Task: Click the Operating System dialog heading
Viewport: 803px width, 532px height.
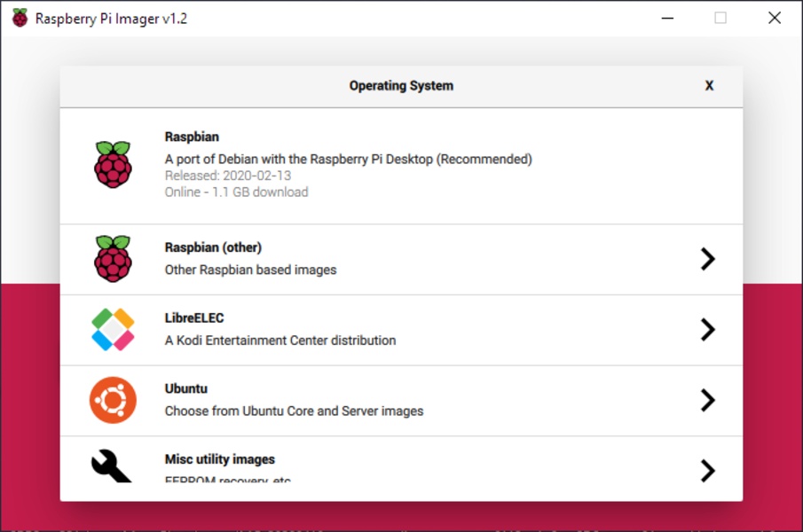Action: point(401,86)
